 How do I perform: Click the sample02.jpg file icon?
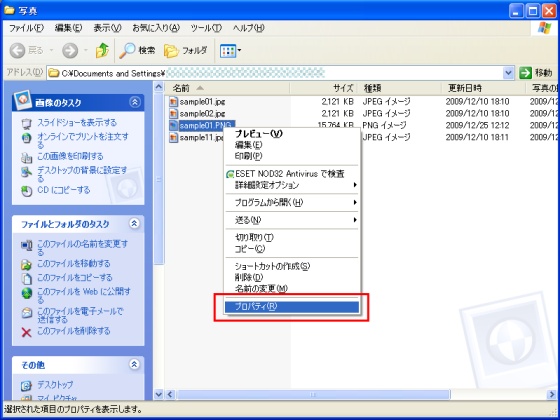click(x=174, y=114)
